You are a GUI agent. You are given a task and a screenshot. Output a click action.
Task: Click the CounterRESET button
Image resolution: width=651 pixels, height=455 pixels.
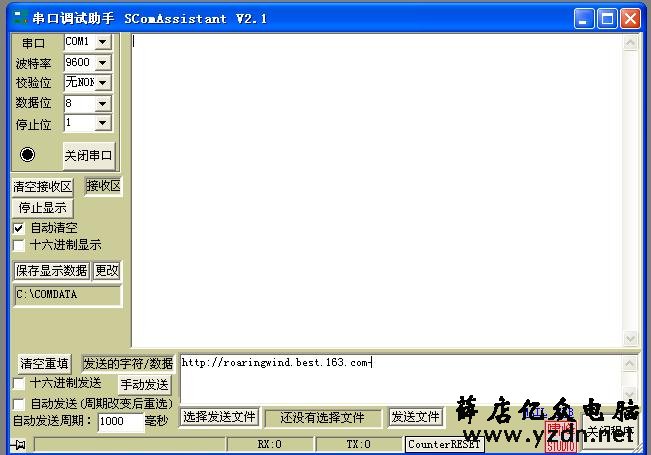click(x=444, y=444)
